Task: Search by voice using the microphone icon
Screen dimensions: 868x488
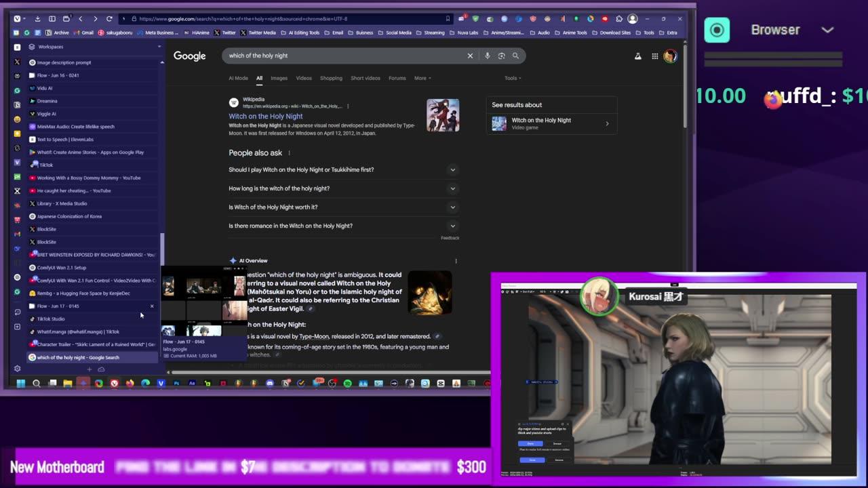Action: [x=487, y=56]
